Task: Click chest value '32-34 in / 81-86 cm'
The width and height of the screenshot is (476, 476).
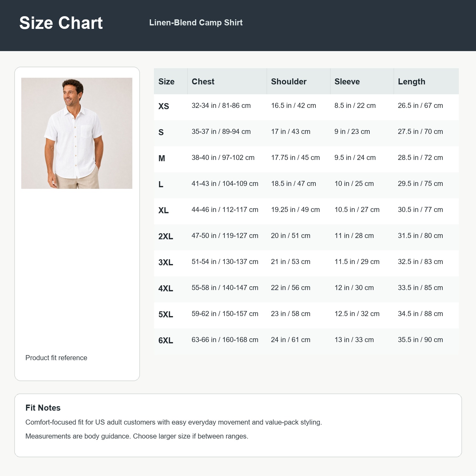Action: click(221, 106)
